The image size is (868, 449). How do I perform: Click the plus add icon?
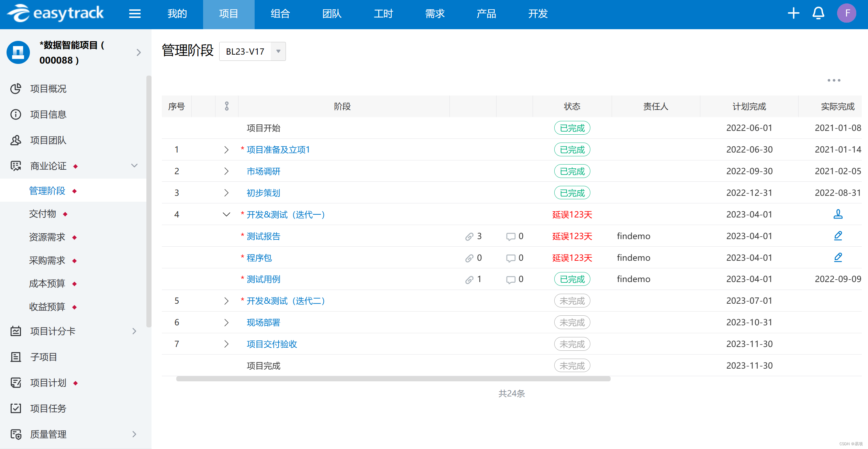(x=793, y=13)
